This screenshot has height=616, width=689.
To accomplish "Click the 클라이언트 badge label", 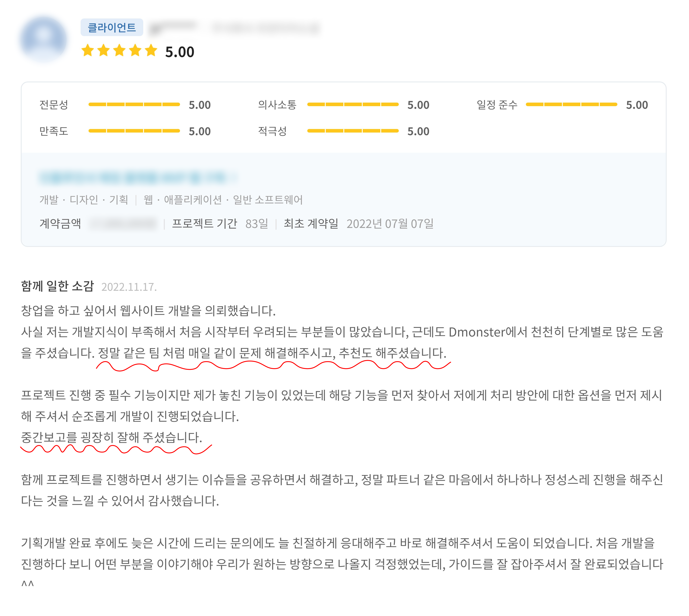I will [x=111, y=27].
